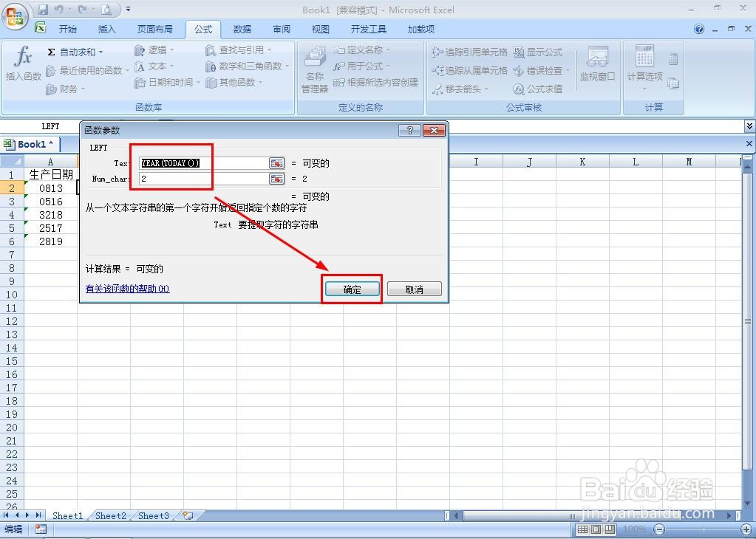The height and width of the screenshot is (539, 756).
Task: Collapse dialog via Num_chars range selector icon
Action: click(x=276, y=179)
